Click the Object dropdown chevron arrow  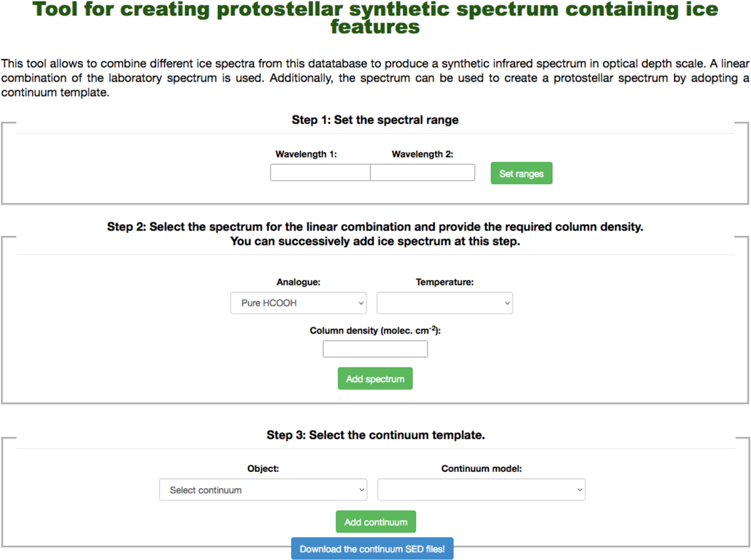tap(360, 490)
